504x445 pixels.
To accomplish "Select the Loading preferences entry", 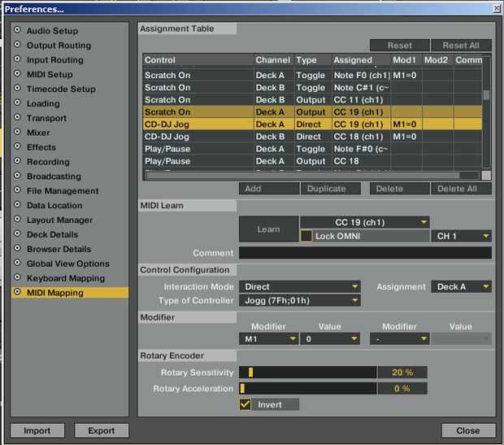I will click(43, 103).
